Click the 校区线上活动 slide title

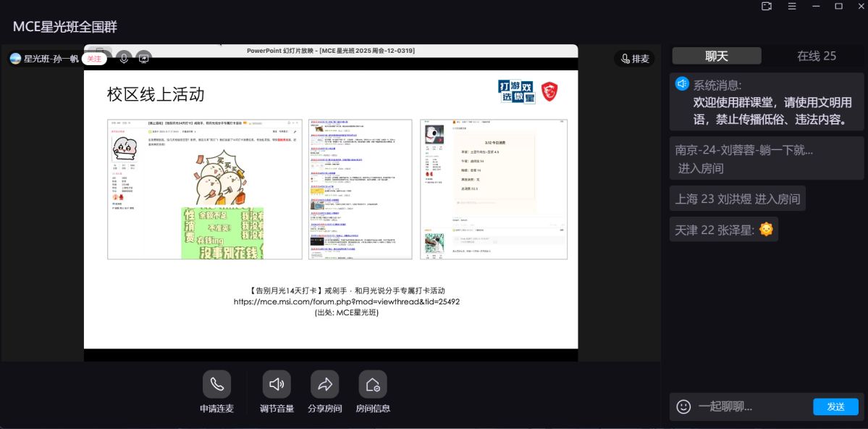[x=156, y=94]
